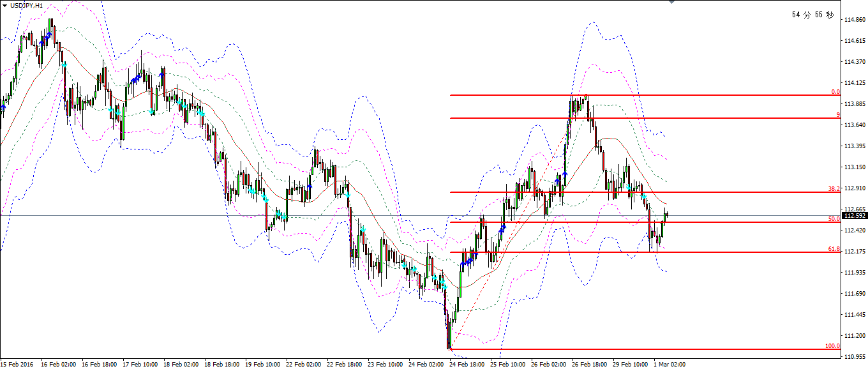Image resolution: width=868 pixels, height=371 pixels.
Task: Click the 22 Feb 02:00 time label
Action: [x=303, y=365]
